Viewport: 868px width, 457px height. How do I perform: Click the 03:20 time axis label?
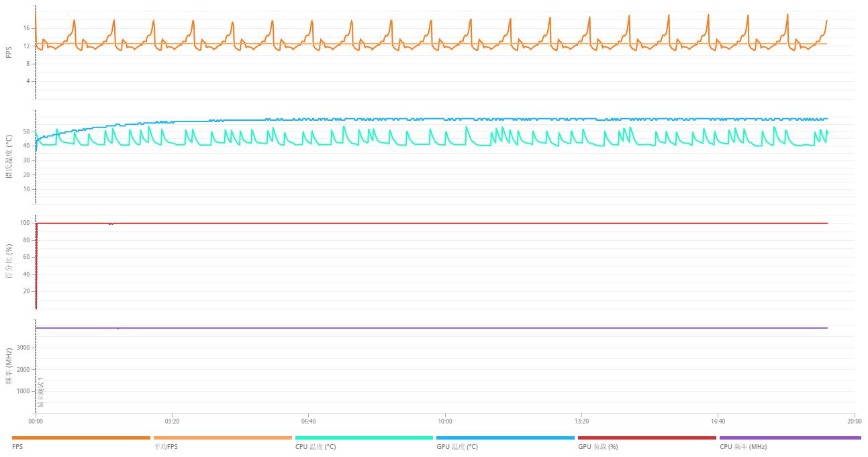pyautogui.click(x=172, y=421)
